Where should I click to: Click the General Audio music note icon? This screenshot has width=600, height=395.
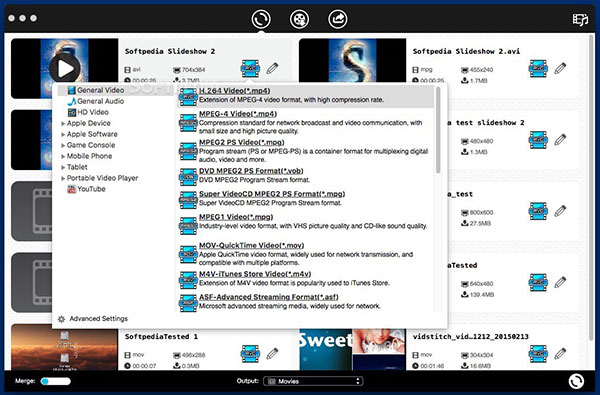72,101
